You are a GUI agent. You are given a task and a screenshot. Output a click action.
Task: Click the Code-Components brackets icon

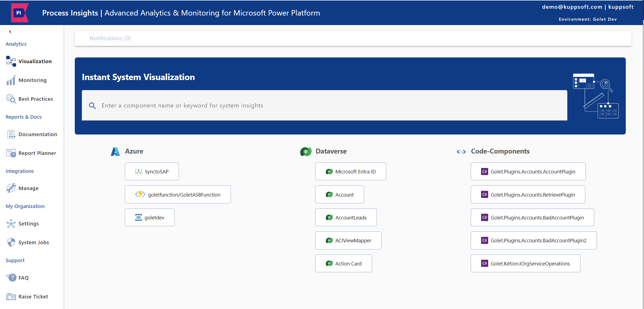tap(461, 152)
